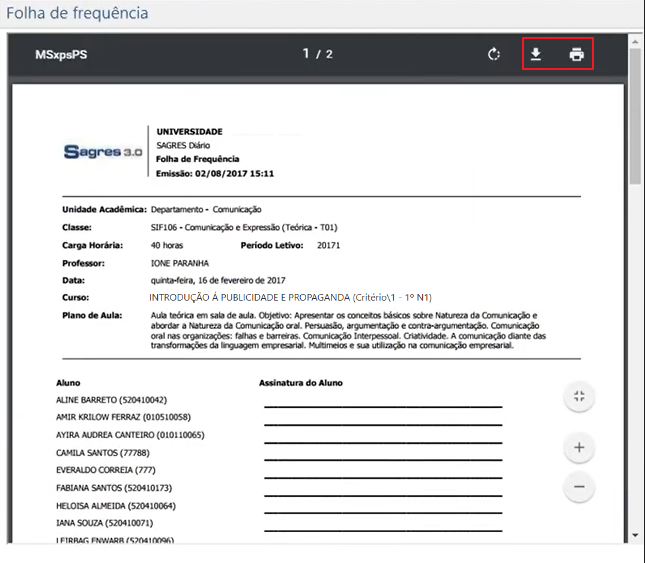Click the 'Aluno' column header
The width and height of the screenshot is (645, 563).
pyautogui.click(x=68, y=383)
